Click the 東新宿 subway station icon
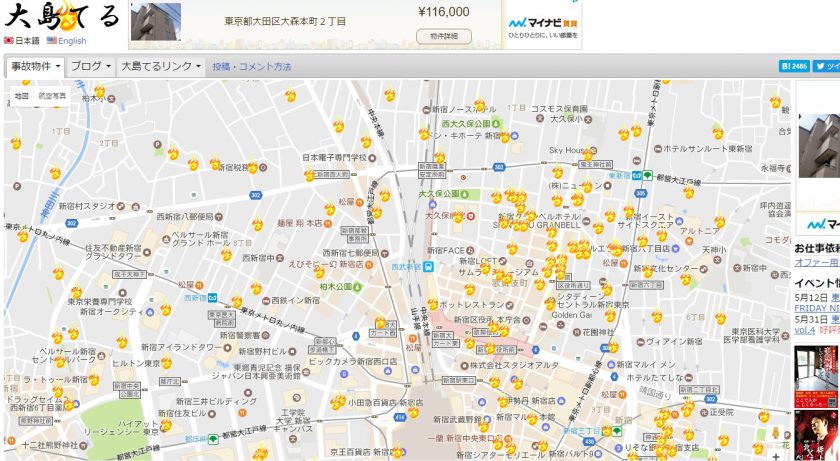 637,175
